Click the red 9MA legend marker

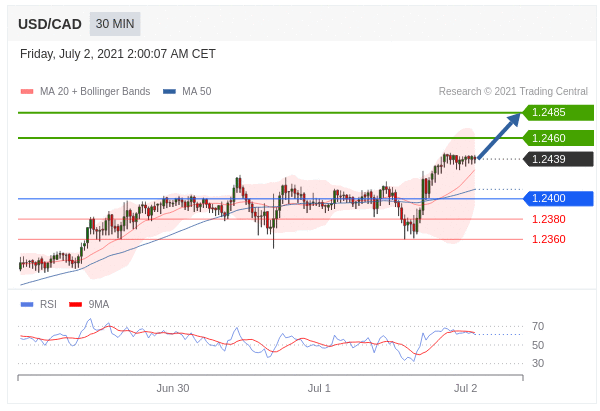76,304
